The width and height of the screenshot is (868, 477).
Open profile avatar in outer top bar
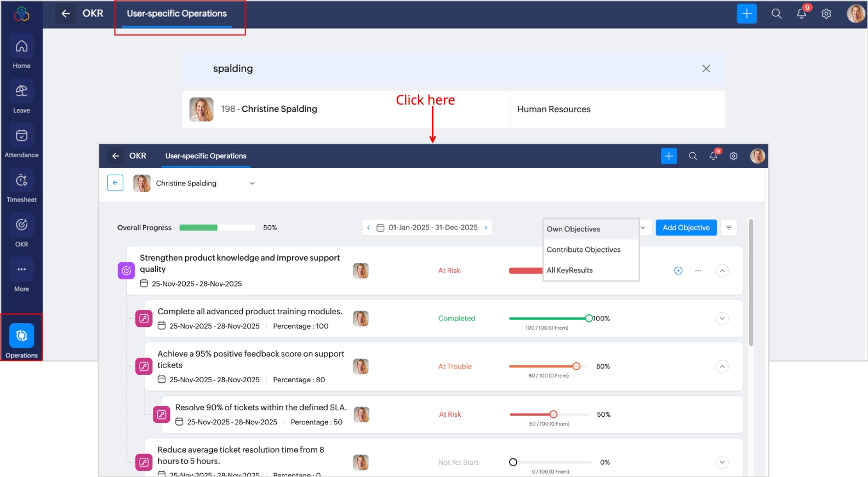pyautogui.click(x=855, y=14)
